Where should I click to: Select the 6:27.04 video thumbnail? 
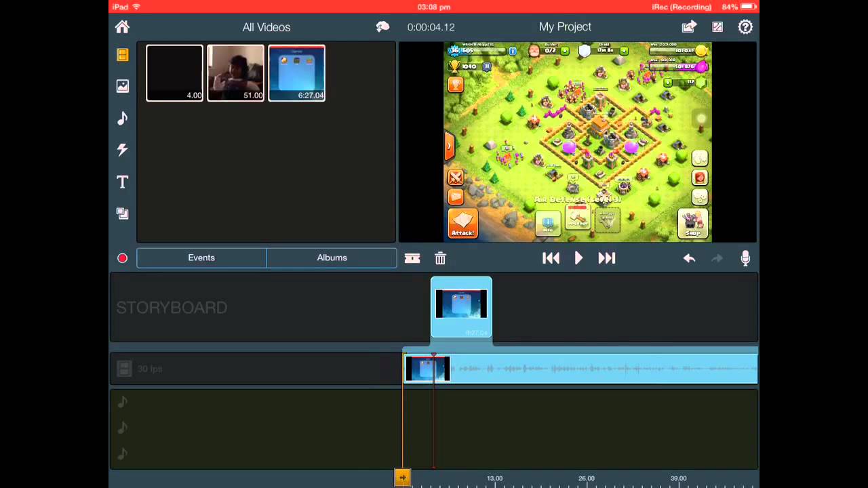point(296,73)
